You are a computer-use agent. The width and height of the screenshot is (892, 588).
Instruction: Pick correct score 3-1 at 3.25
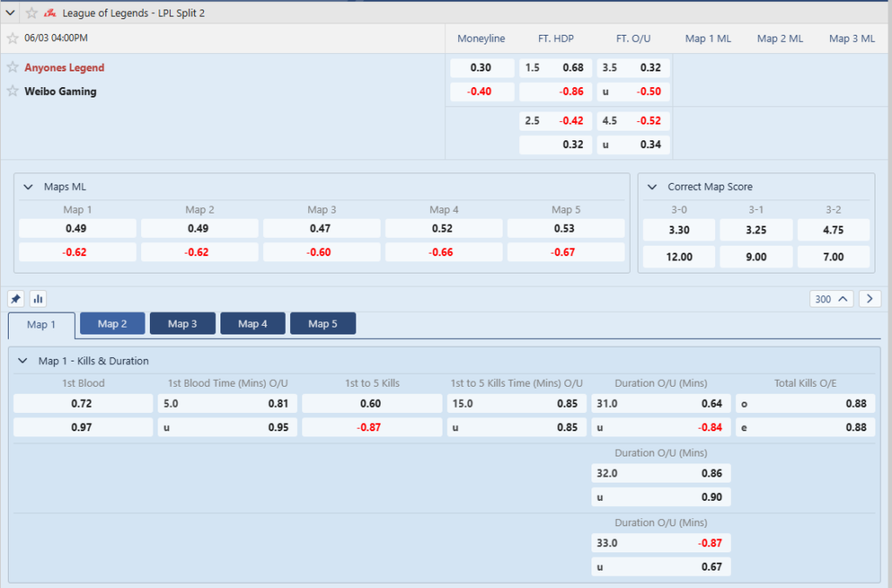point(756,230)
